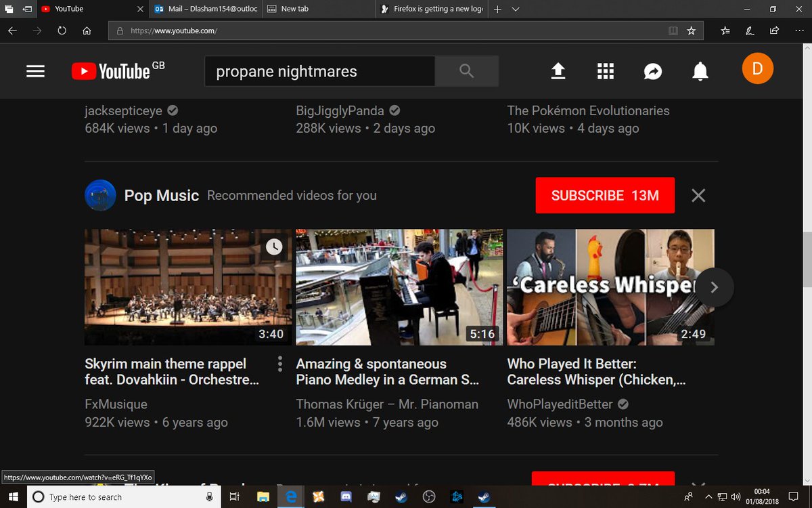Open the messages share icon
Screen dimensions: 812x508
coord(653,71)
